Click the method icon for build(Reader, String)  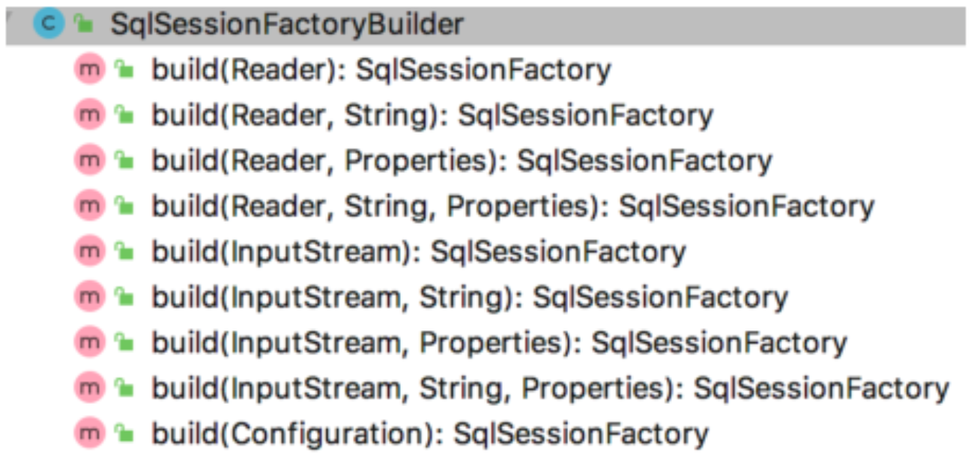pyautogui.click(x=89, y=115)
